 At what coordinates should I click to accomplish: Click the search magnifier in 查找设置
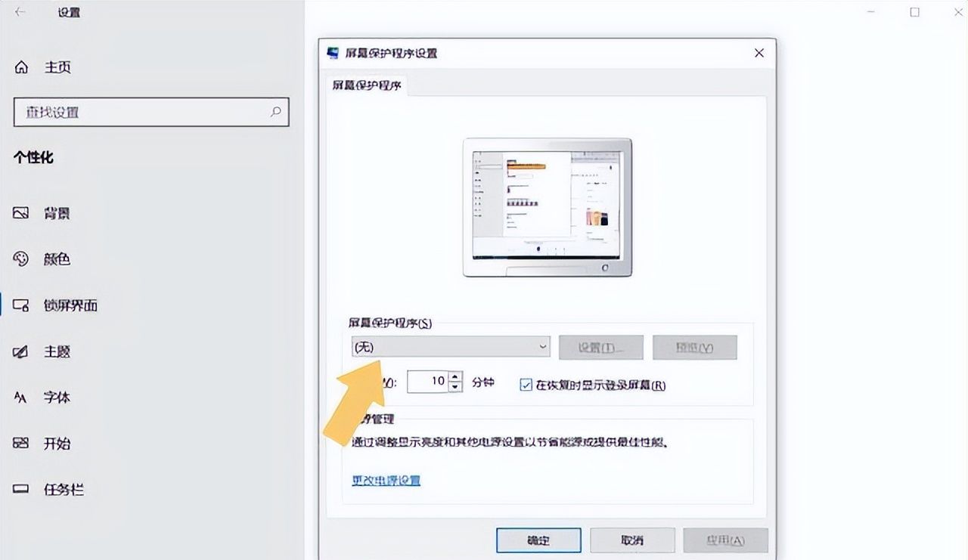coord(276,112)
